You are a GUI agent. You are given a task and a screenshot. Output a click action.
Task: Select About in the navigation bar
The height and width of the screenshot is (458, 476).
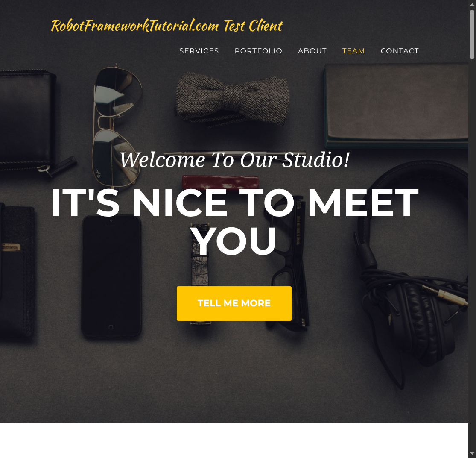click(x=312, y=51)
